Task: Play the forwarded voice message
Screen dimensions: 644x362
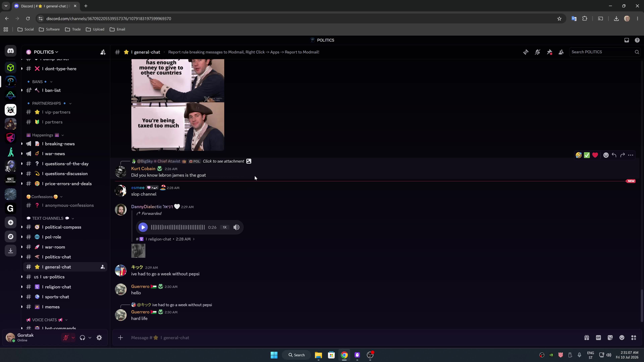Action: coord(143,227)
